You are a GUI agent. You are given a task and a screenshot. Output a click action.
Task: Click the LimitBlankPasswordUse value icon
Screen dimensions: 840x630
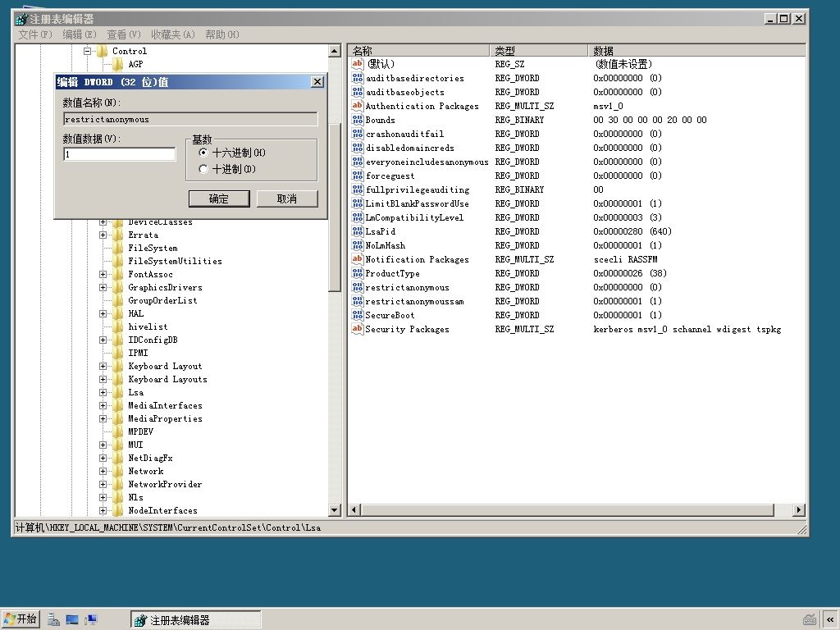click(x=358, y=203)
